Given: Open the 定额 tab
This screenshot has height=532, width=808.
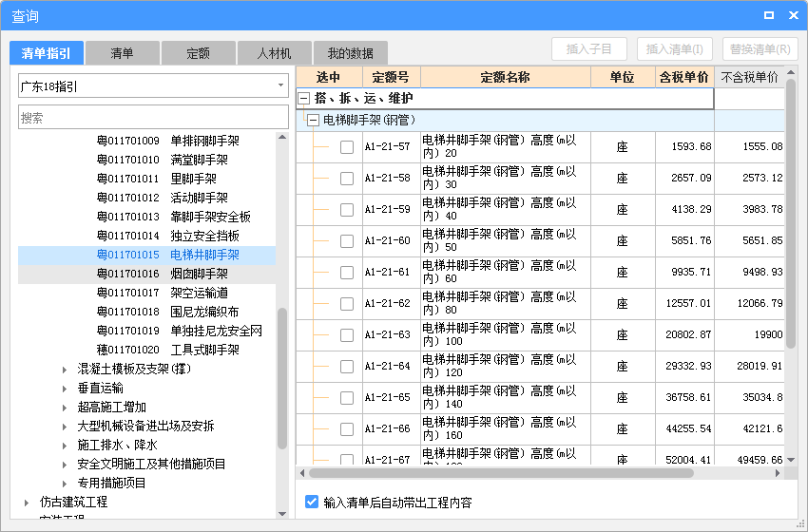Looking at the screenshot, I should [x=199, y=53].
